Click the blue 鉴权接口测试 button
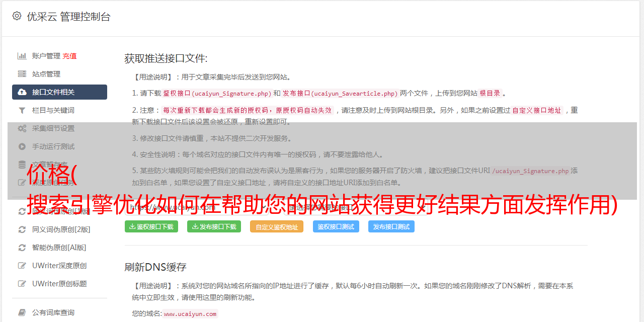644x322 pixels. click(336, 226)
